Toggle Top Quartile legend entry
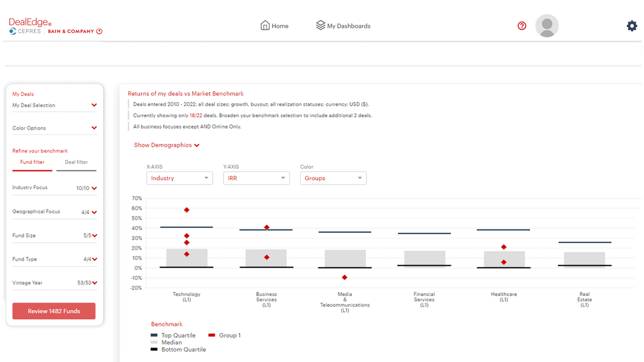 [174, 335]
